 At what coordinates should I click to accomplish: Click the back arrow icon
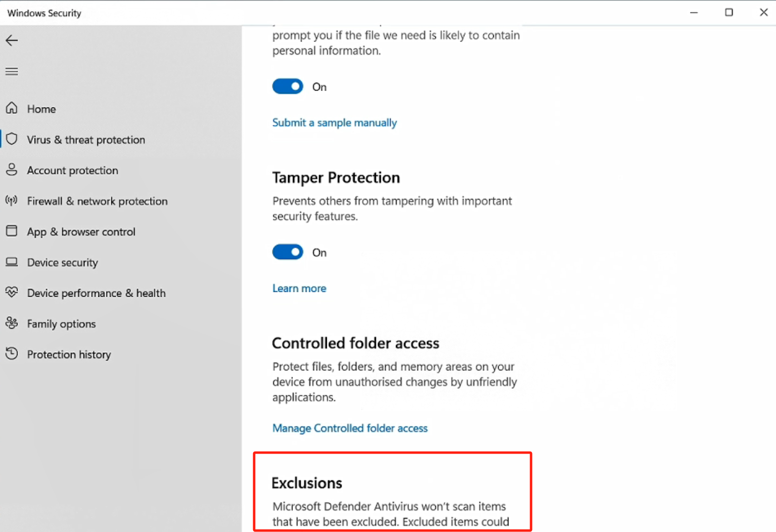[12, 41]
